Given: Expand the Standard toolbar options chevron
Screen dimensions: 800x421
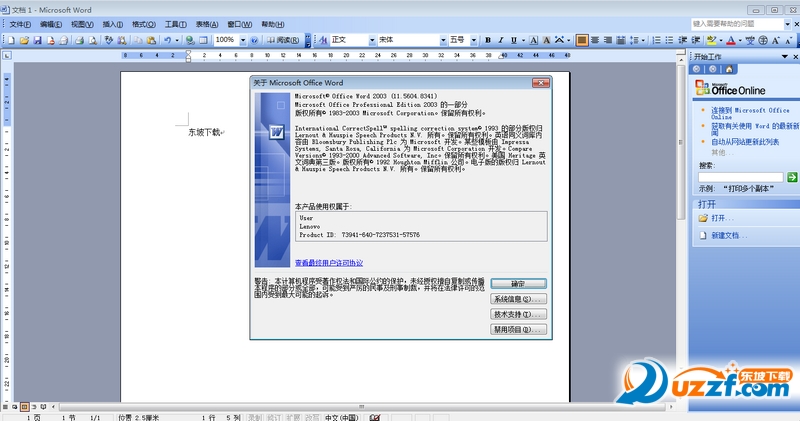Looking at the screenshot, I should click(308, 40).
